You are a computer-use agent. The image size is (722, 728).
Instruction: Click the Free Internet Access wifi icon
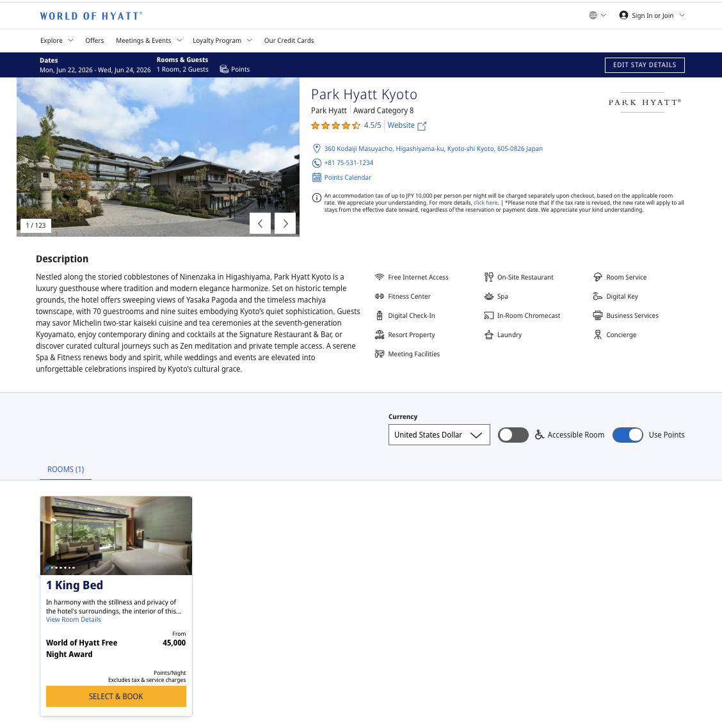point(380,277)
